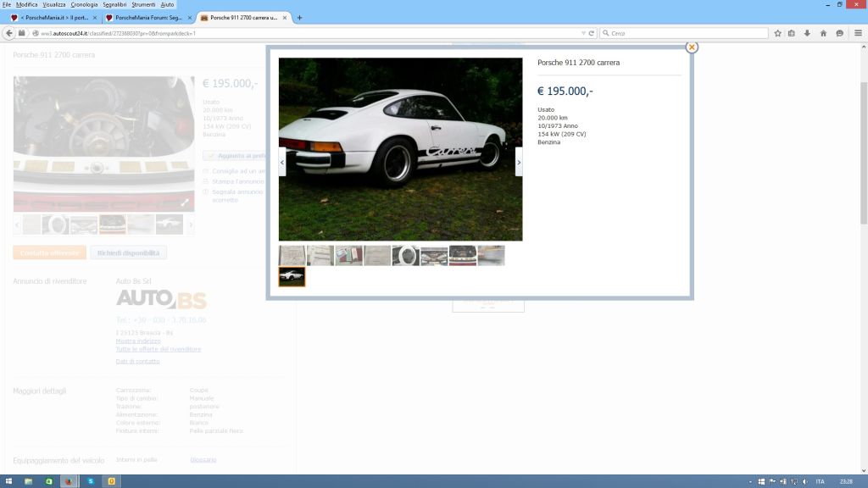The width and height of the screenshot is (868, 488).
Task: Open Dati di contatto link
Action: click(x=137, y=361)
